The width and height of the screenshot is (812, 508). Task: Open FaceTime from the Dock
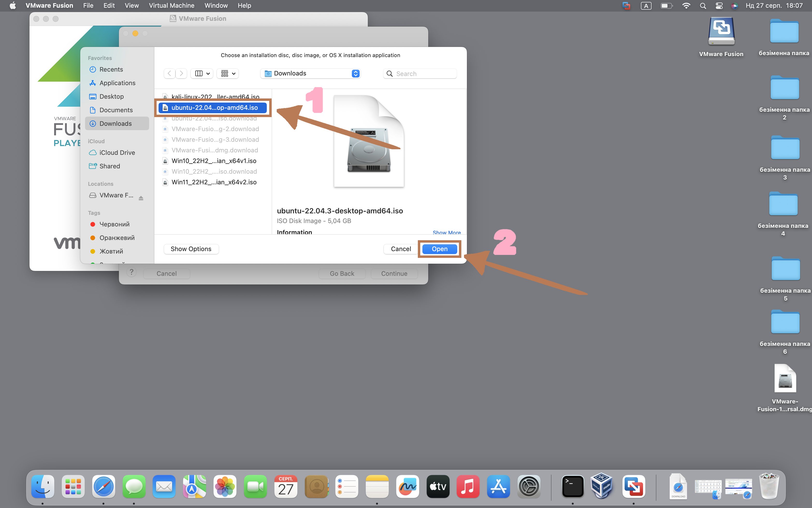click(255, 486)
